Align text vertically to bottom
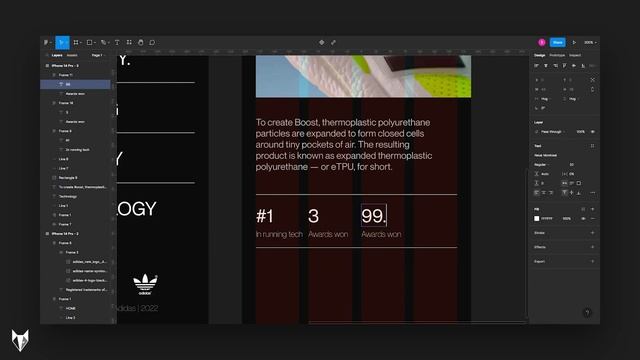 pyautogui.click(x=579, y=193)
